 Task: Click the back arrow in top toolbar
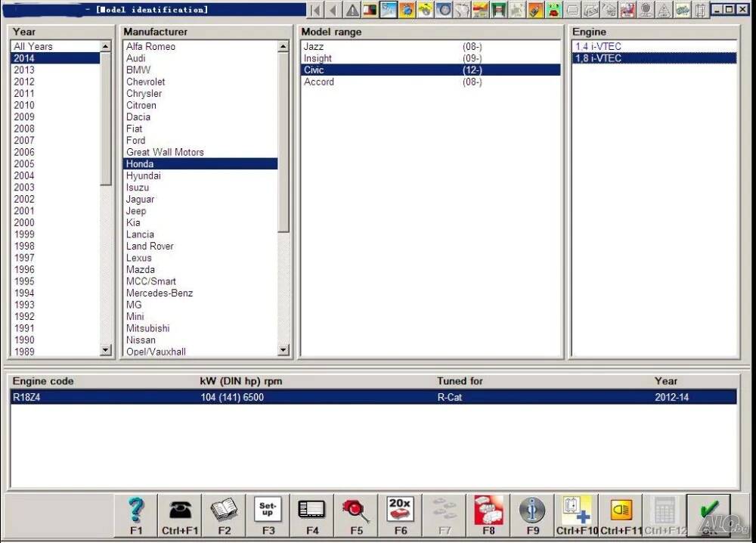tap(333, 10)
